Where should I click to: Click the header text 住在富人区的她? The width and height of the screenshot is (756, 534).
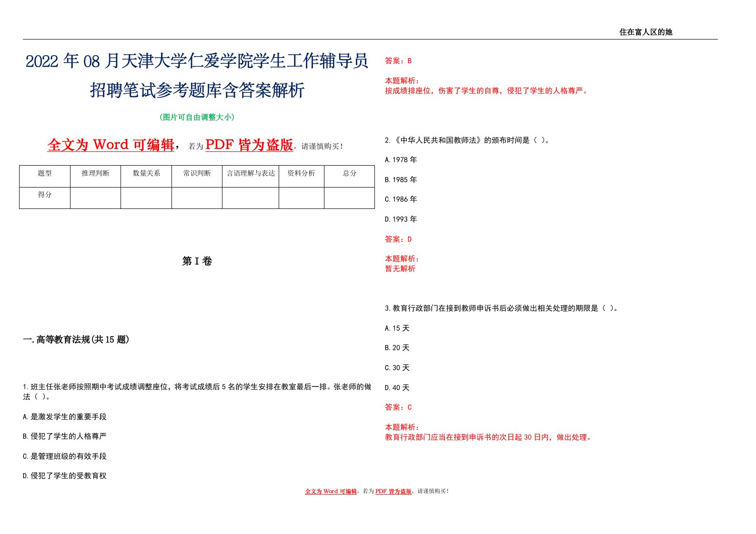point(645,32)
